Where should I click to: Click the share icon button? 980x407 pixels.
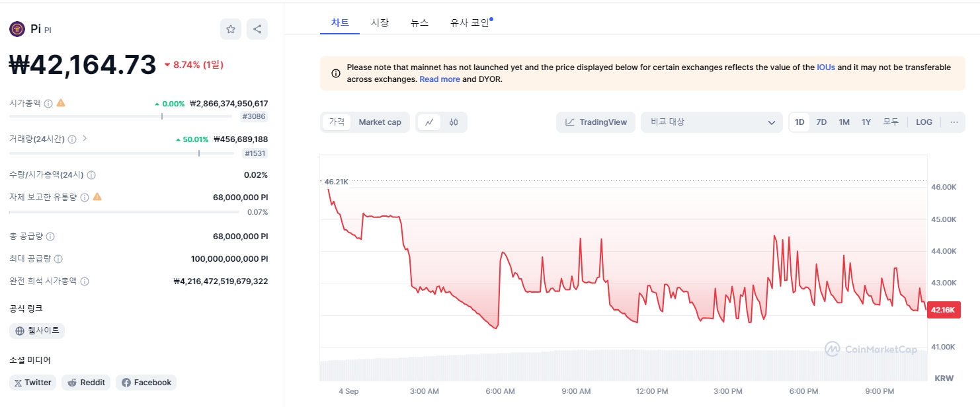pyautogui.click(x=257, y=29)
